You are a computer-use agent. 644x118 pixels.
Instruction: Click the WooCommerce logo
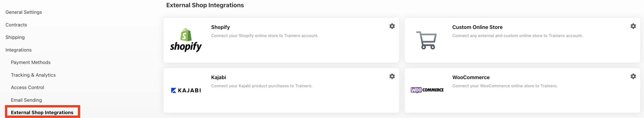click(x=427, y=90)
